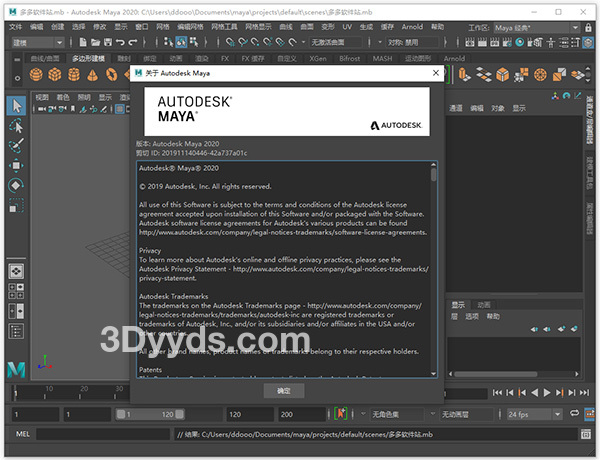Close the About Autodesk Maya dialog
Screen dimensions: 600x460
[436, 73]
